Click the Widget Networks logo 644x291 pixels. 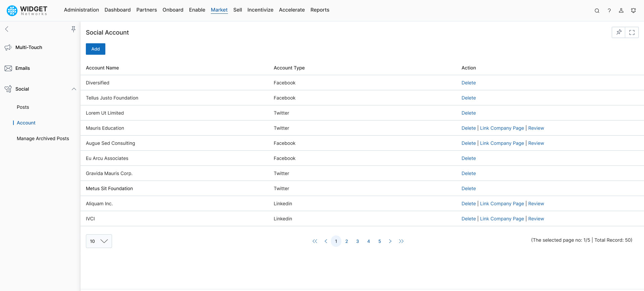tap(27, 10)
